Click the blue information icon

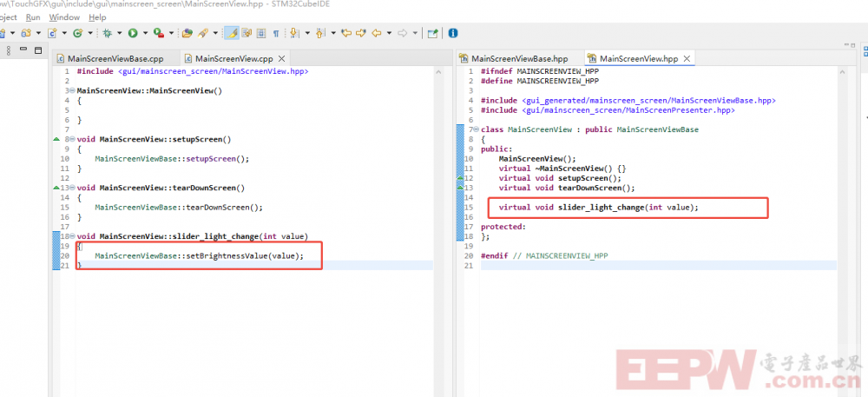[x=453, y=33]
